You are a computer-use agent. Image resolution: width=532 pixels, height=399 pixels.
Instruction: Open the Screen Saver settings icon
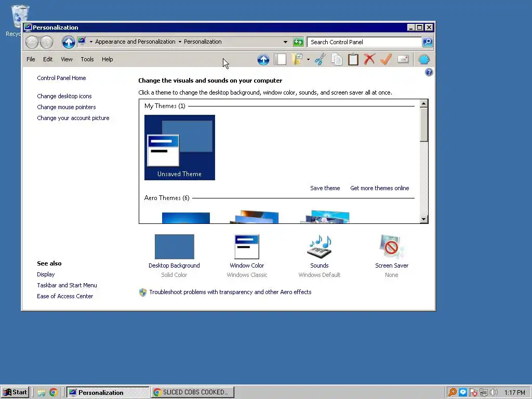tap(392, 247)
